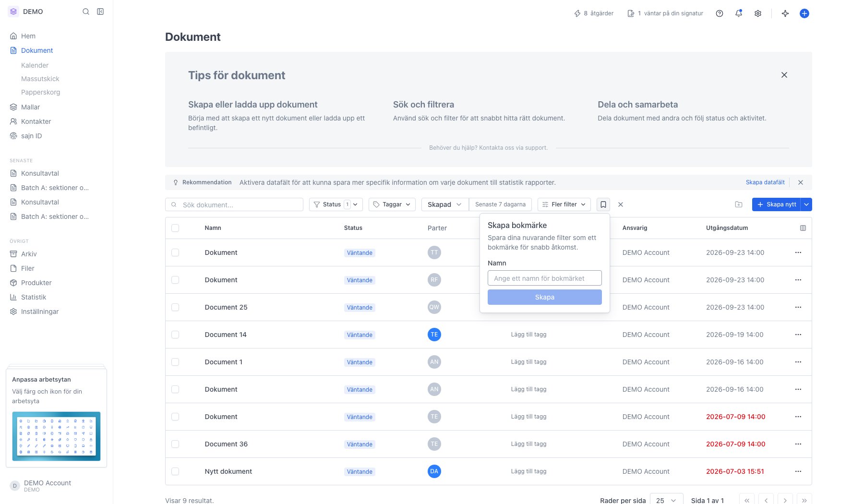Click the AI sparkle icon
This screenshot has height=504, width=864.
click(x=785, y=13)
